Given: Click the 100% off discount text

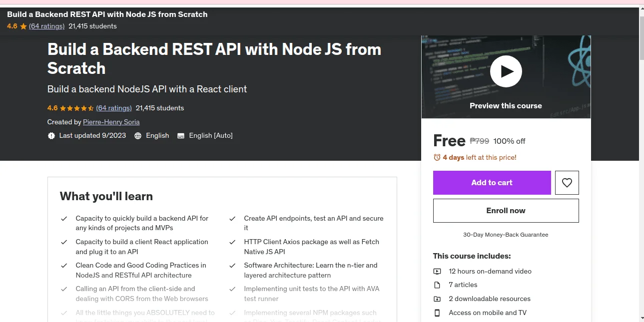Looking at the screenshot, I should click(x=509, y=141).
